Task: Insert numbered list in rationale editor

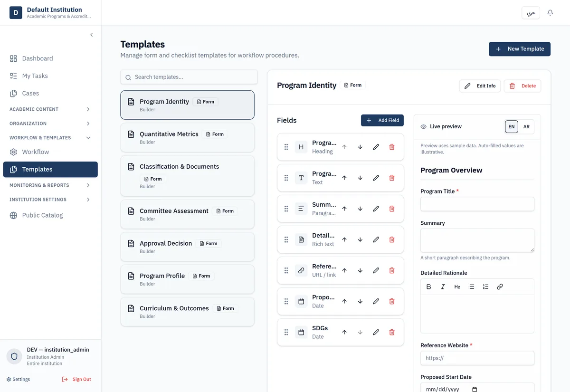Action: (x=485, y=287)
